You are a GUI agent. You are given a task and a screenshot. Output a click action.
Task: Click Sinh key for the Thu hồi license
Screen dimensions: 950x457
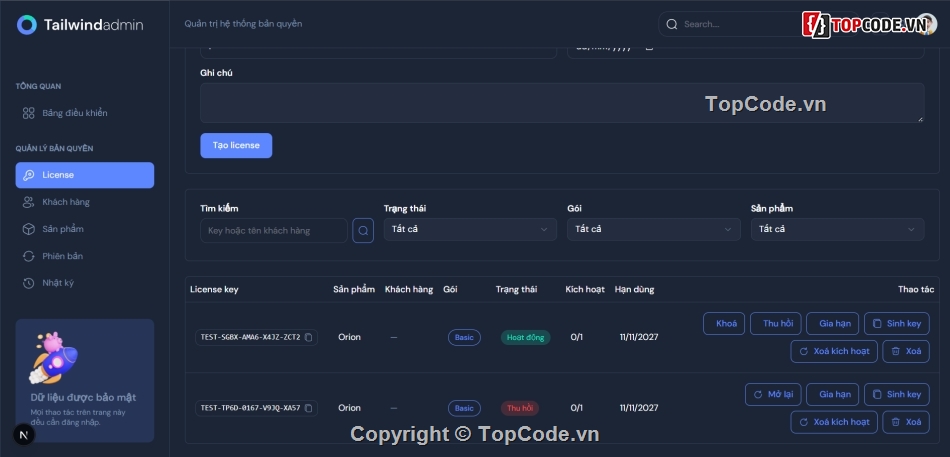click(897, 395)
